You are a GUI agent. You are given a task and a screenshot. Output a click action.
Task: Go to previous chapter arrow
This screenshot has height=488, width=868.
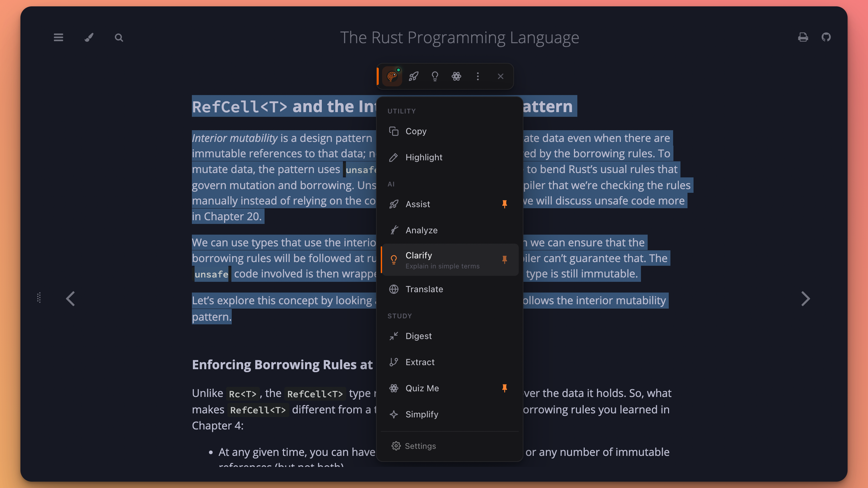click(70, 299)
